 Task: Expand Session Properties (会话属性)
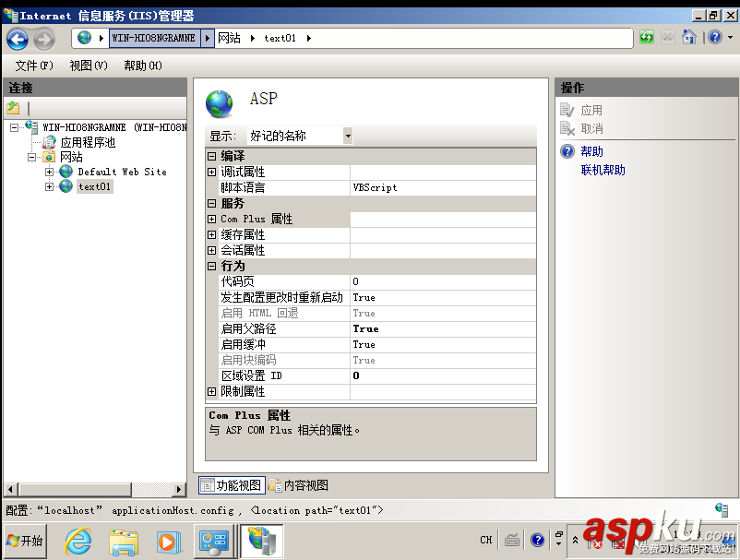212,250
